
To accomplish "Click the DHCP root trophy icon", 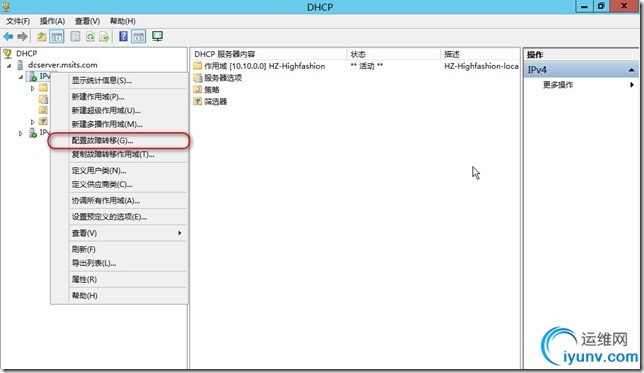I will click(8, 53).
